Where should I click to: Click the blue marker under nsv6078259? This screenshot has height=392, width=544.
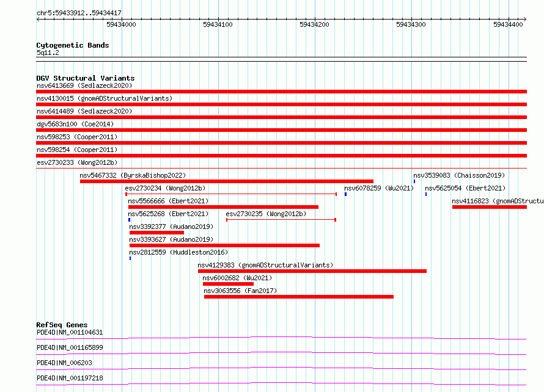click(x=345, y=194)
